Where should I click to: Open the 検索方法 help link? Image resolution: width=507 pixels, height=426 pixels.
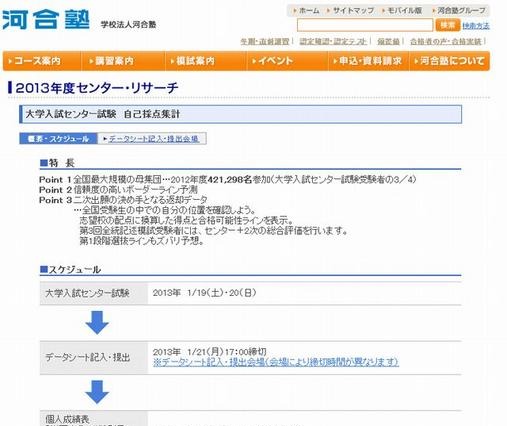[x=476, y=25]
